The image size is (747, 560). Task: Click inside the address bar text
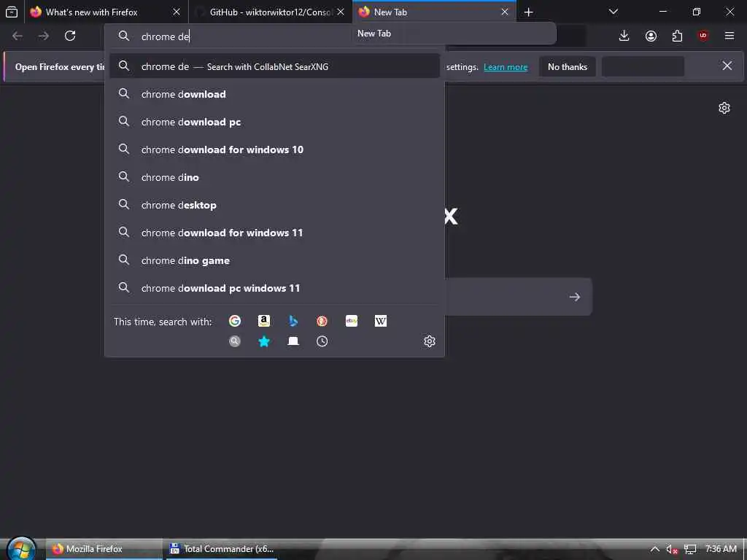coord(166,36)
